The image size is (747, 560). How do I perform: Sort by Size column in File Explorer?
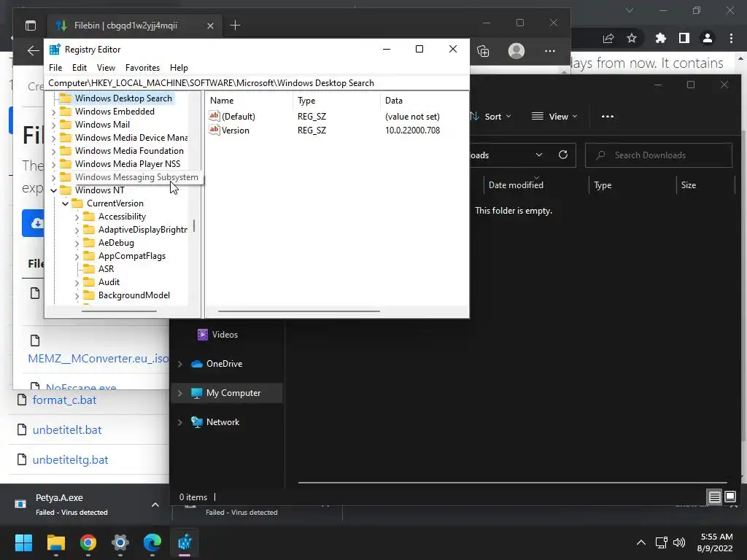click(x=689, y=184)
